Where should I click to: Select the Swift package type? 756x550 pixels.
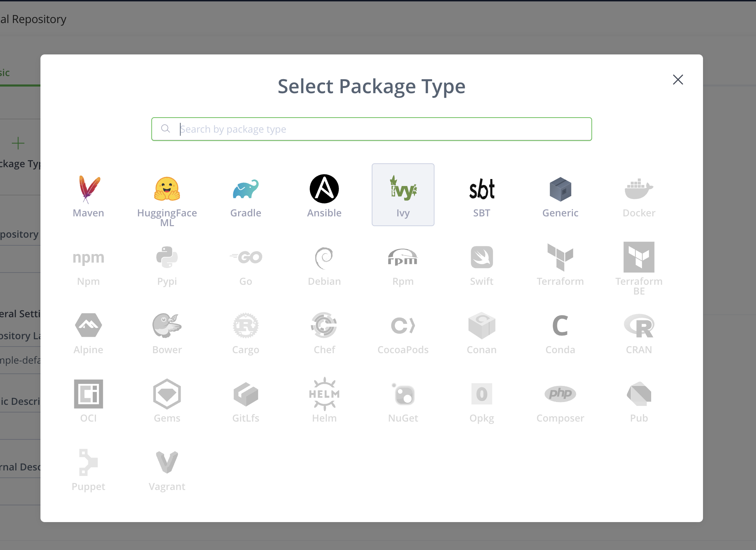482,263
